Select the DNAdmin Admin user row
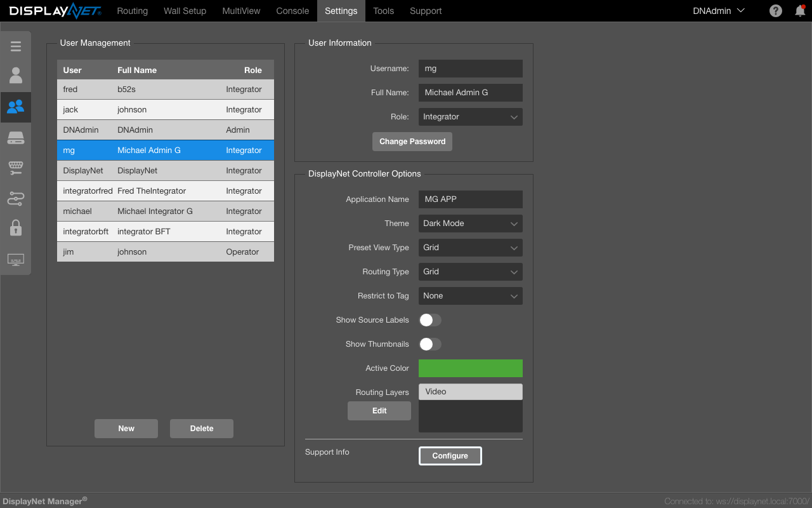Image resolution: width=812 pixels, height=508 pixels. [x=166, y=130]
